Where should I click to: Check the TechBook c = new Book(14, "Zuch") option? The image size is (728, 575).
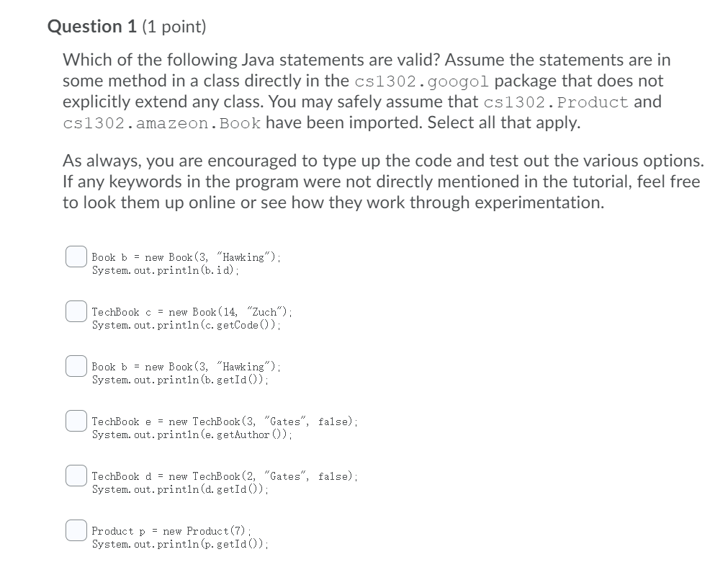[76, 311]
